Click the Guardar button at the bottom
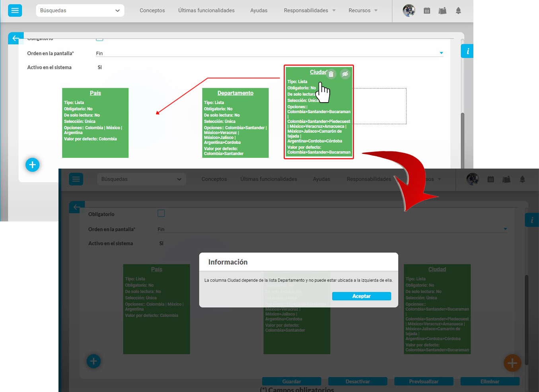 click(x=291, y=381)
